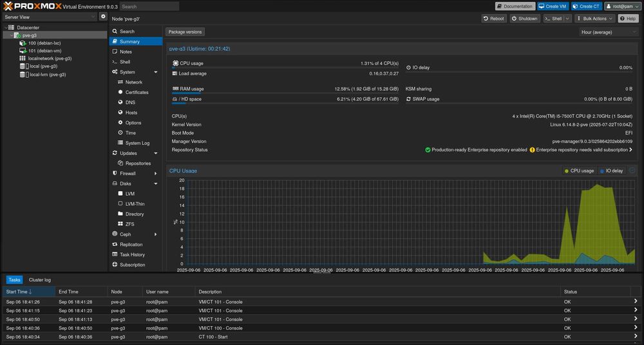644x345 pixels.
Task: Open the Replication page
Action: [x=135, y=245]
